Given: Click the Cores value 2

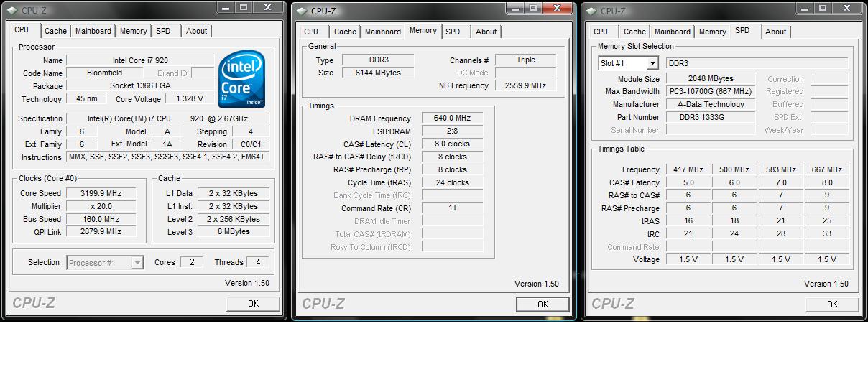Looking at the screenshot, I should click(191, 262).
